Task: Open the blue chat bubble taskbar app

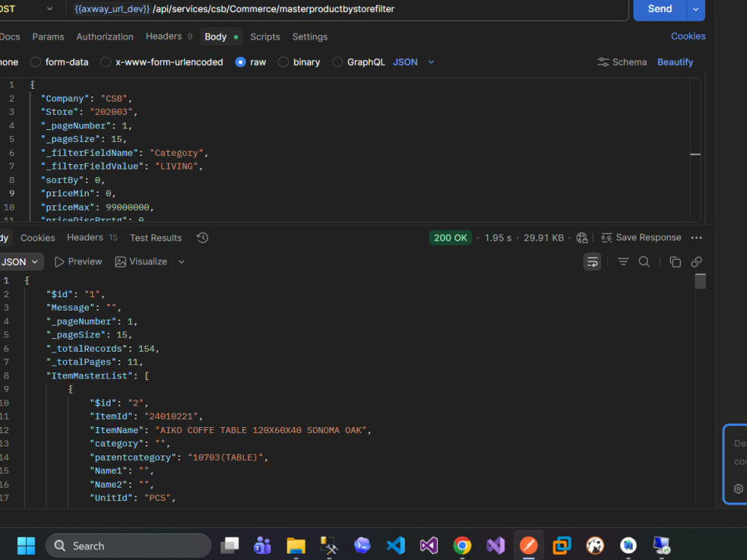Action: click(x=362, y=545)
